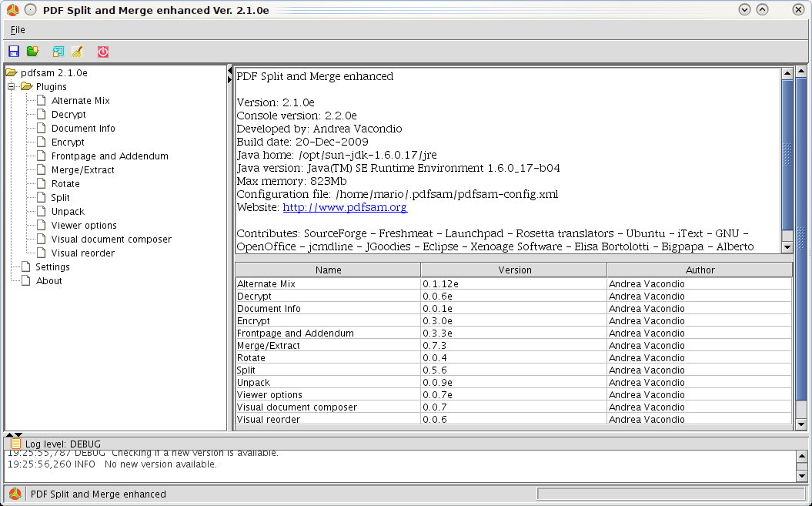Click the "Log level: DEBUG" label
Image resolution: width=812 pixels, height=506 pixels.
click(x=62, y=444)
